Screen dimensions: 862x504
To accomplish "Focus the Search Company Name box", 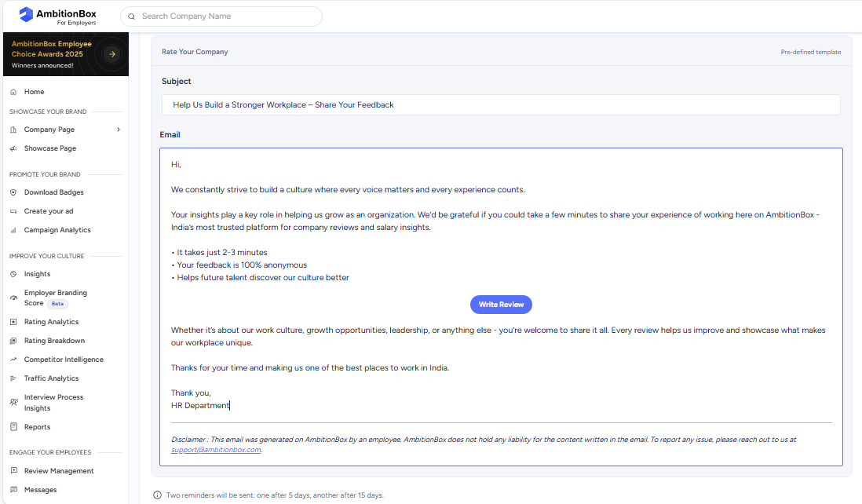I will pyautogui.click(x=228, y=16).
